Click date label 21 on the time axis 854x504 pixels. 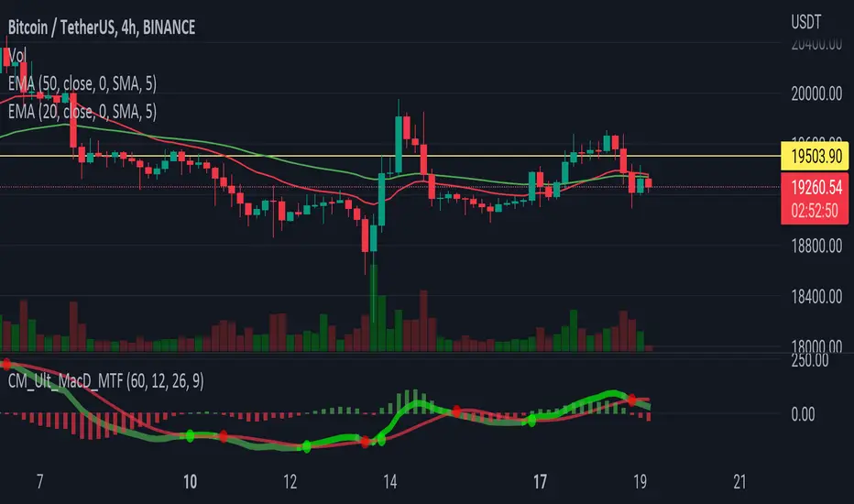[x=739, y=482]
